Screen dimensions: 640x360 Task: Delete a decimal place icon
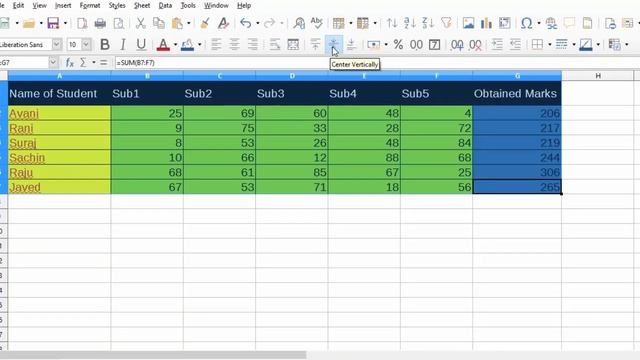click(x=476, y=44)
